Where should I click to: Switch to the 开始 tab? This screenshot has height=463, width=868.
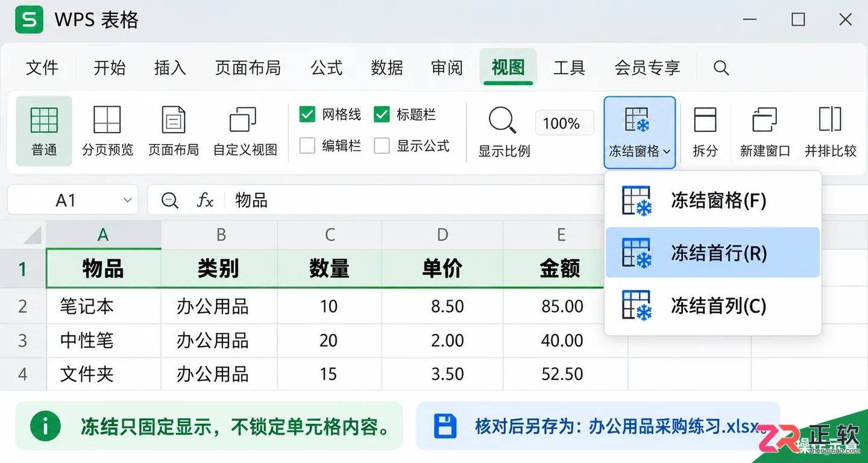pos(110,68)
